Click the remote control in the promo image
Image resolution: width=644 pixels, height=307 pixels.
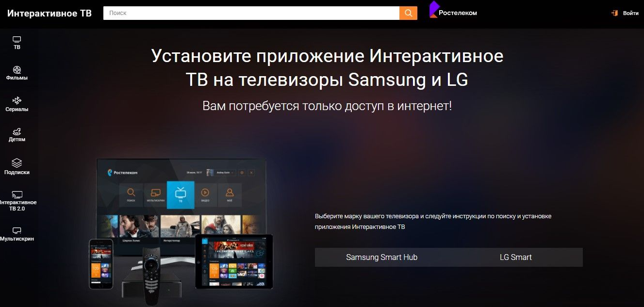[x=151, y=274]
